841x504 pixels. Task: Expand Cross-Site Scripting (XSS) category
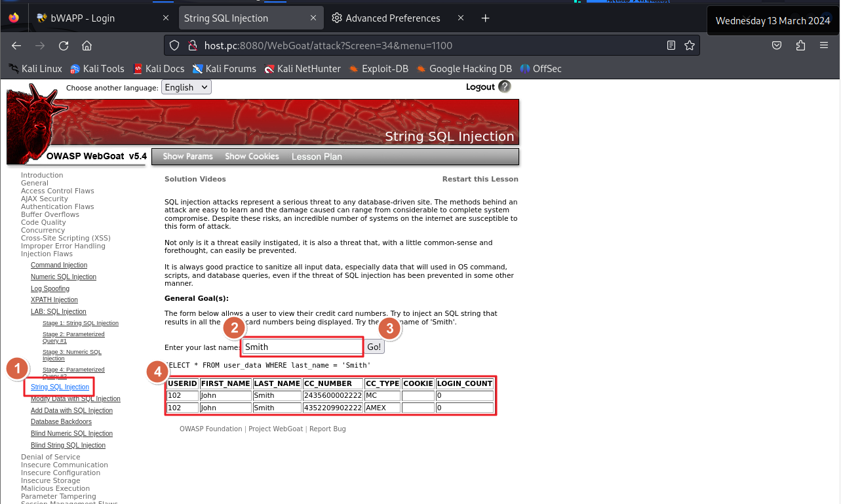[66, 238]
